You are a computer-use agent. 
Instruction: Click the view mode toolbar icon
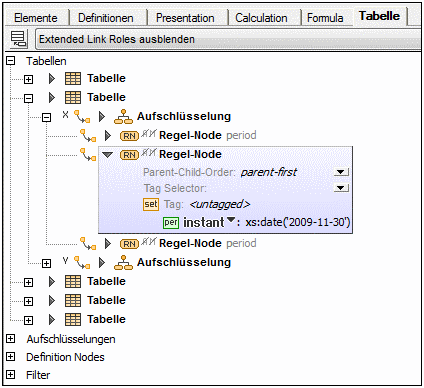(19, 39)
